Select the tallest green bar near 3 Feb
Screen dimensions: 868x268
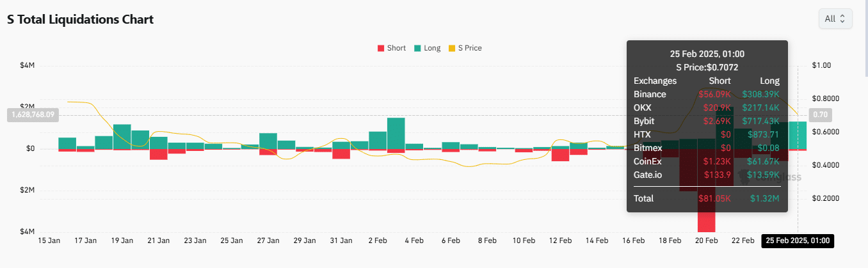tap(396, 133)
